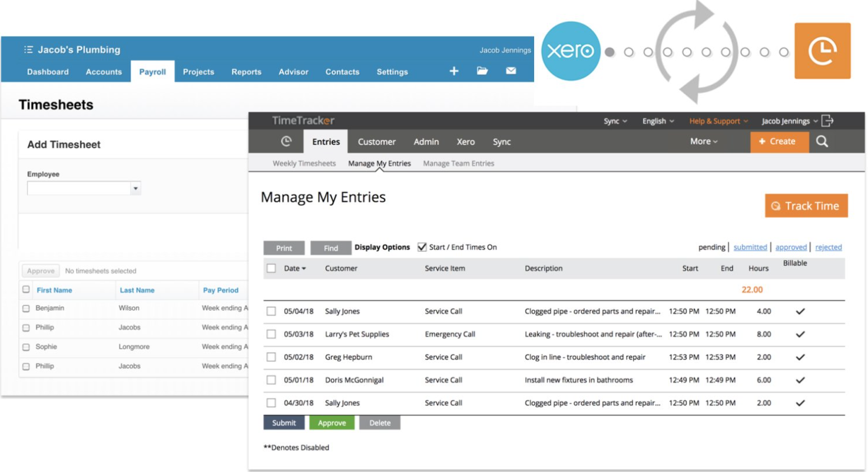Viewport: 868px width, 472px height.
Task: Click 'Emergency Call' service item cell
Action: 450,334
